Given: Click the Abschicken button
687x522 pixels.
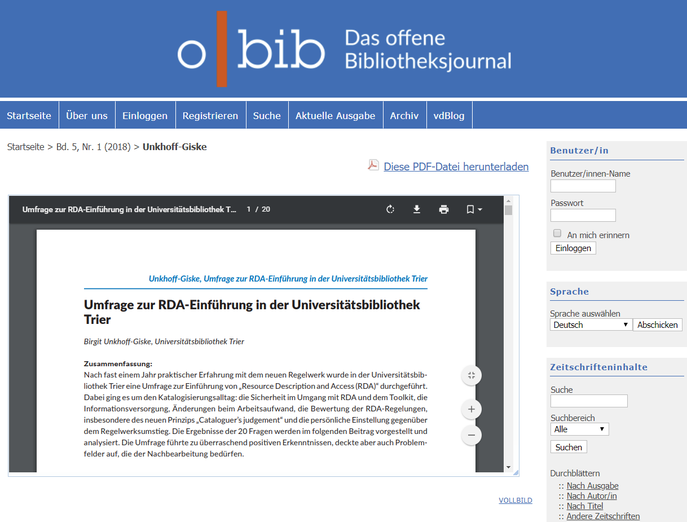Looking at the screenshot, I should point(658,325).
